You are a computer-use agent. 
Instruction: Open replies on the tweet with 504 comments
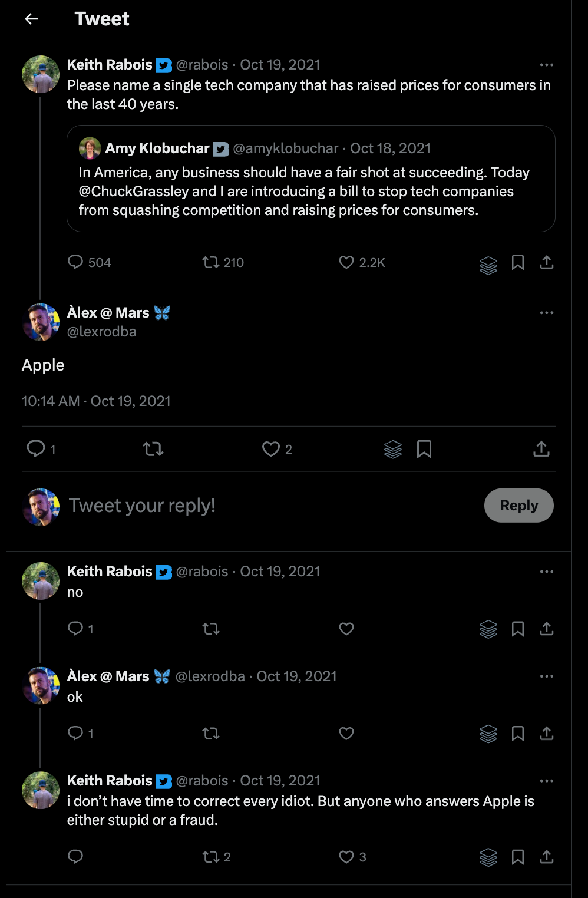(x=75, y=262)
